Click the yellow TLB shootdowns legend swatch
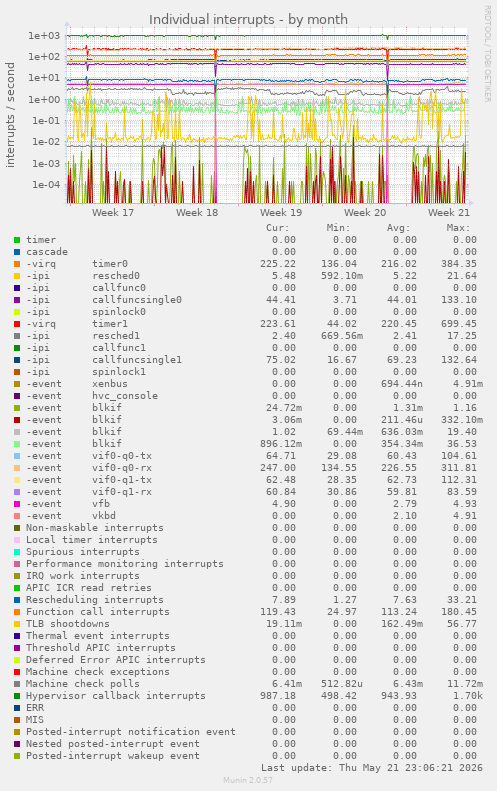 click(17, 624)
